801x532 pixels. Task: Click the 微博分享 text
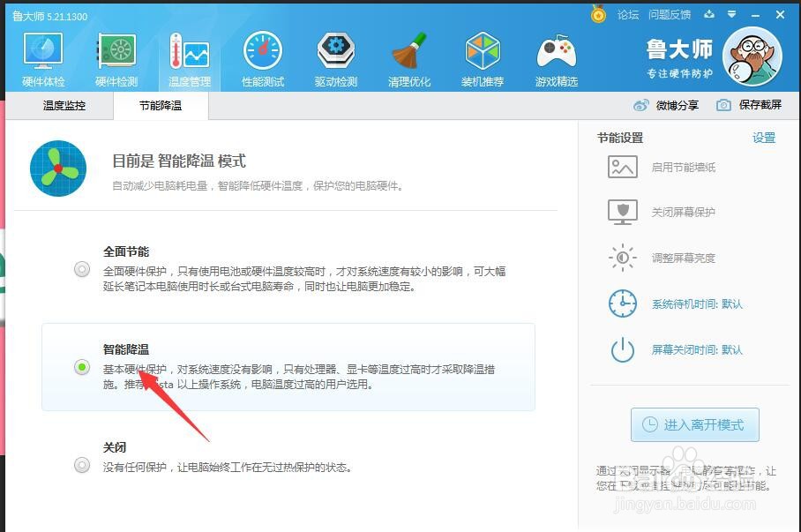[677, 105]
